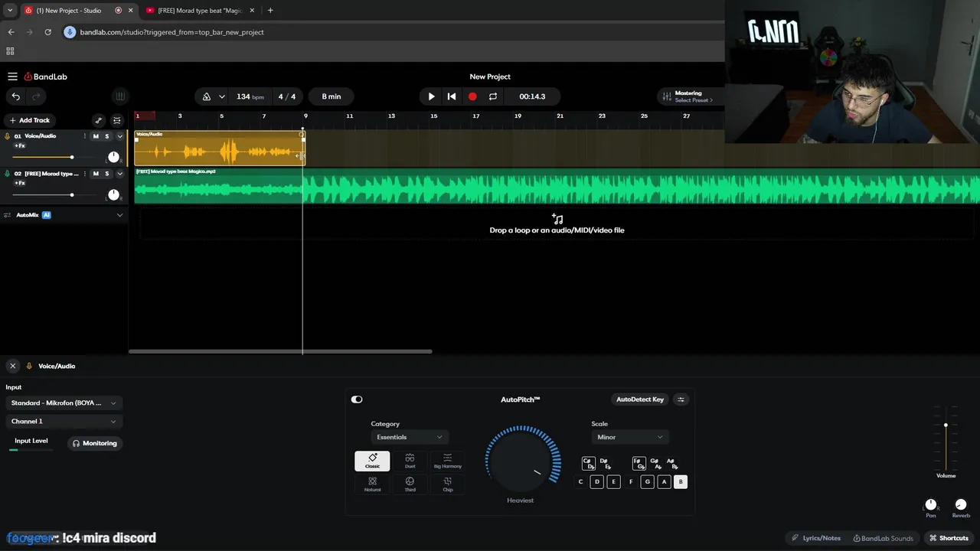
Task: Expand the AutoMix AI section
Action: pyautogui.click(x=119, y=215)
